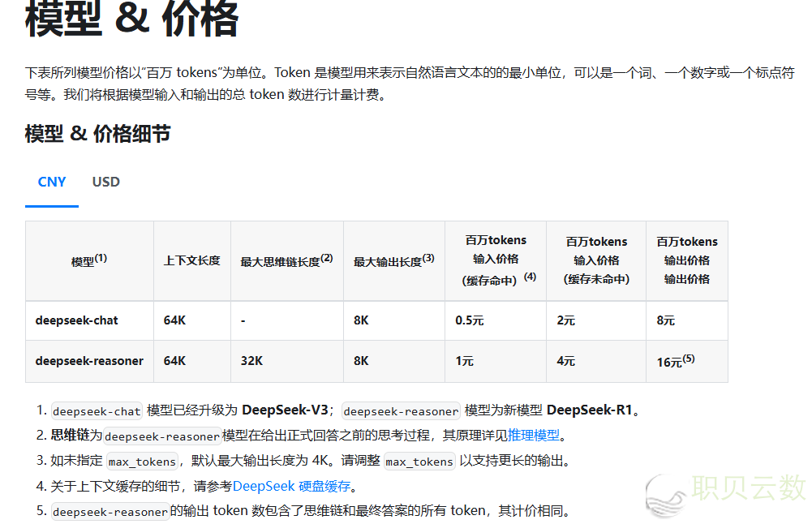This screenshot has width=812, height=524.
Task: Click the deepseek-reasoner code tag in footnote 2
Action: click(162, 436)
